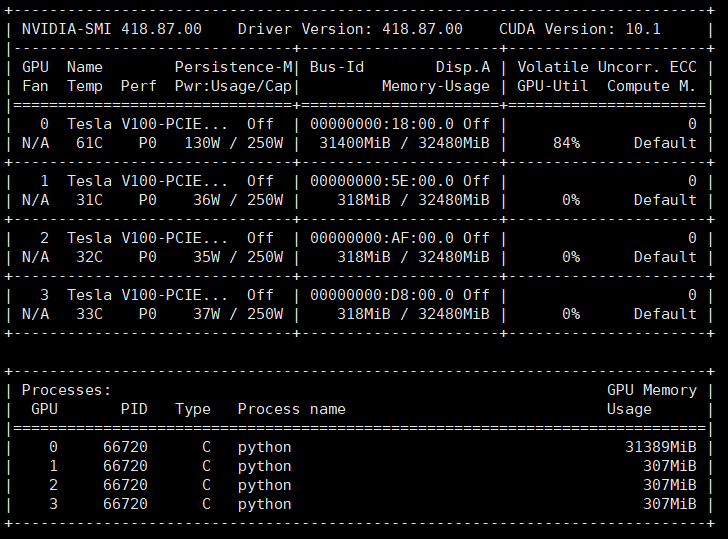
Task: Click the 31389MiB process memory value
Action: click(x=660, y=447)
